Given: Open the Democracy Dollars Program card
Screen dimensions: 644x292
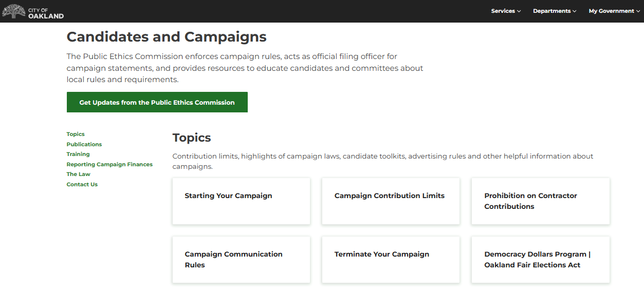Looking at the screenshot, I should [540, 260].
